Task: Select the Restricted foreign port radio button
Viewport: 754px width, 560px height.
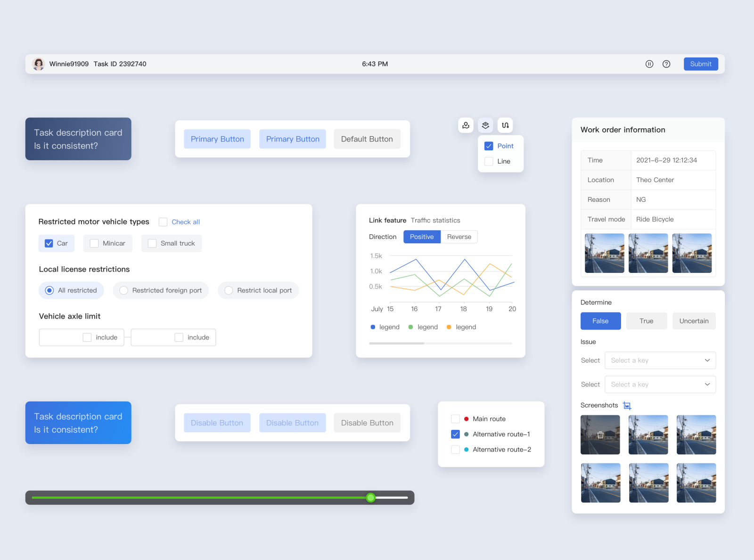Action: pyautogui.click(x=123, y=290)
